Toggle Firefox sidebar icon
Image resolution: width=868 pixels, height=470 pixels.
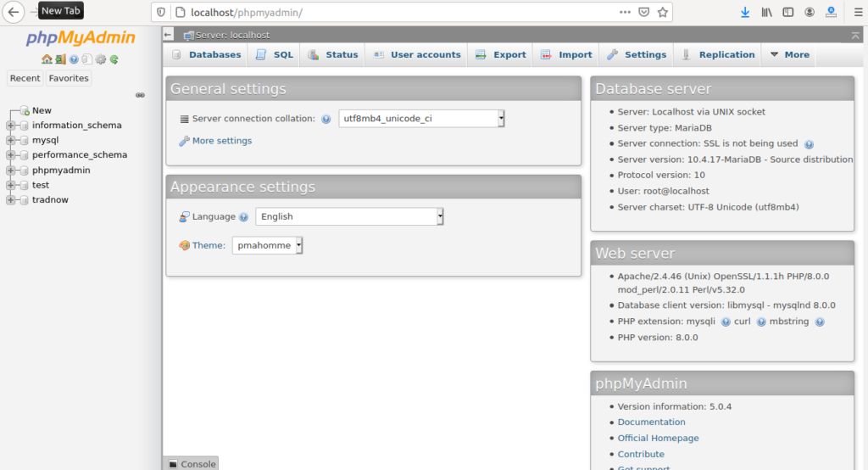click(787, 12)
